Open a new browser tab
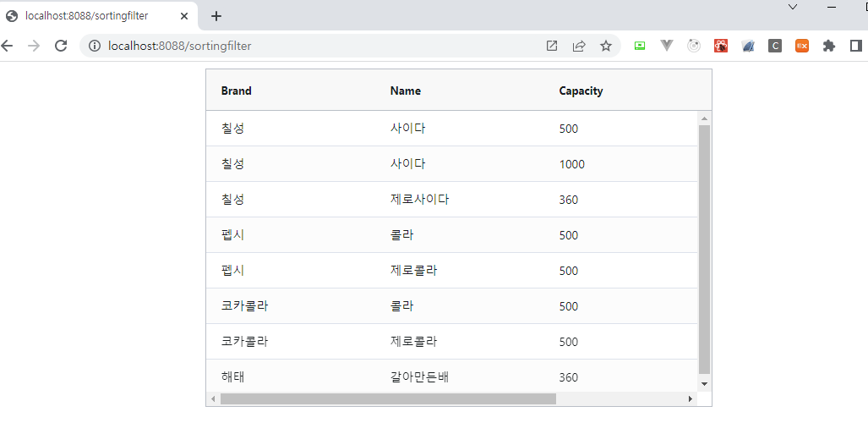This screenshot has width=868, height=445. 216,16
